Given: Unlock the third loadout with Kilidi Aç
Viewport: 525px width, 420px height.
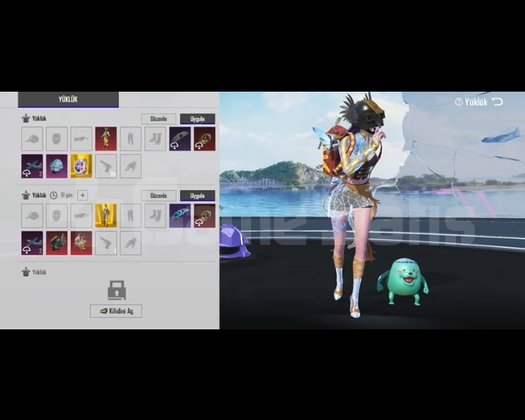Looking at the screenshot, I should (x=116, y=311).
